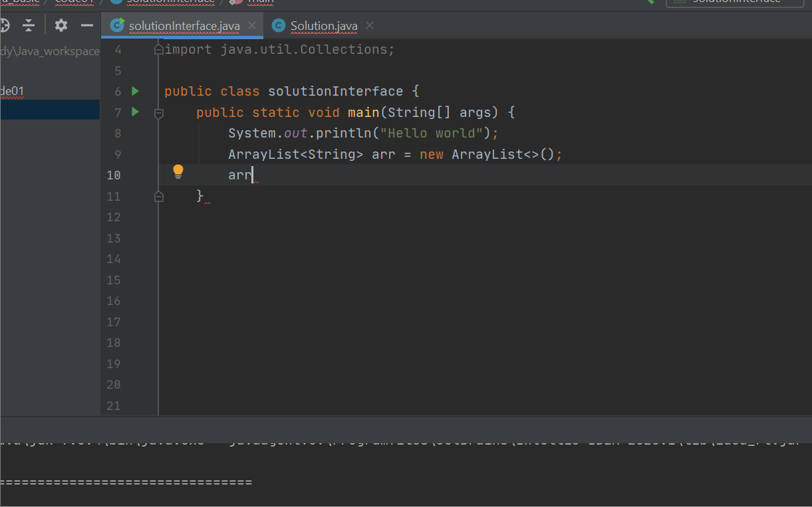Switch to the Solution.java tab
The image size is (812, 507).
pos(323,26)
